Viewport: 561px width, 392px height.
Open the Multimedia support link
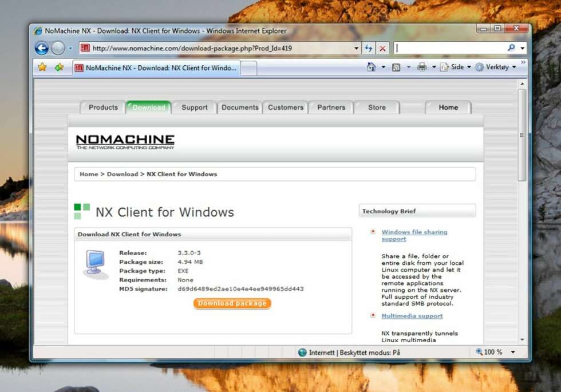(x=412, y=316)
